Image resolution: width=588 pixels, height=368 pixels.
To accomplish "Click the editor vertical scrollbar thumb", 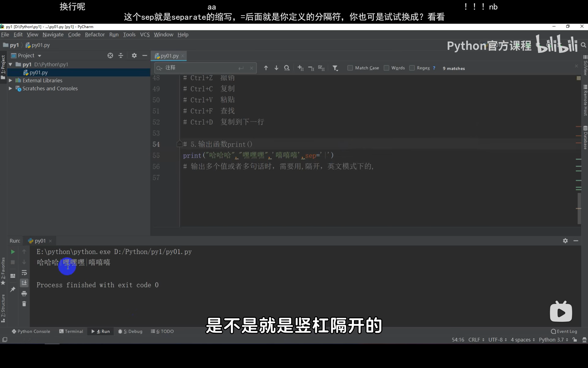I will (x=579, y=208).
